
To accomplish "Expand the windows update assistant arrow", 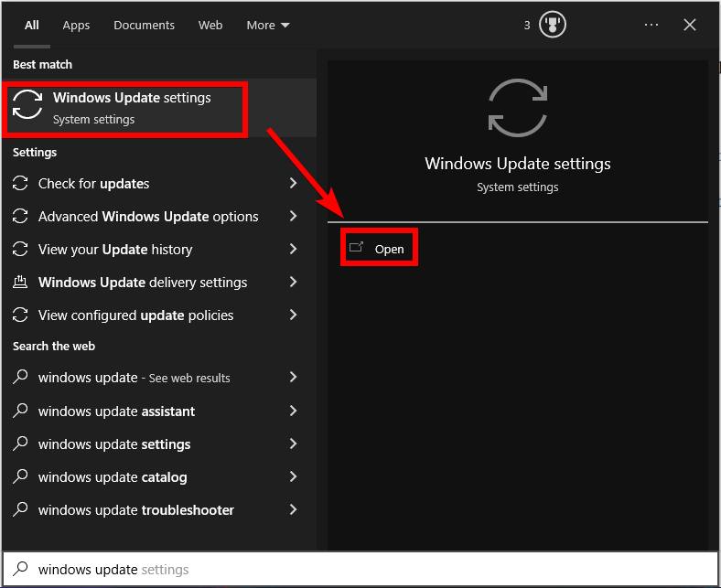I will click(294, 411).
